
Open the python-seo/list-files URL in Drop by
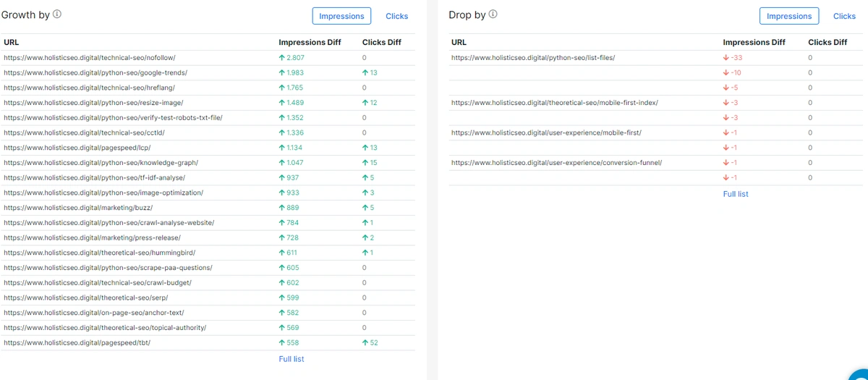(x=532, y=57)
